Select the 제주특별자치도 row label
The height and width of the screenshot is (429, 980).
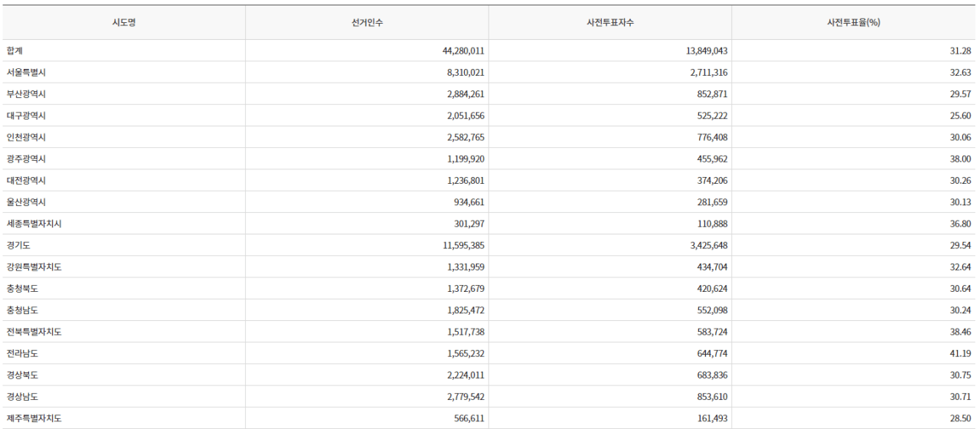(x=34, y=418)
